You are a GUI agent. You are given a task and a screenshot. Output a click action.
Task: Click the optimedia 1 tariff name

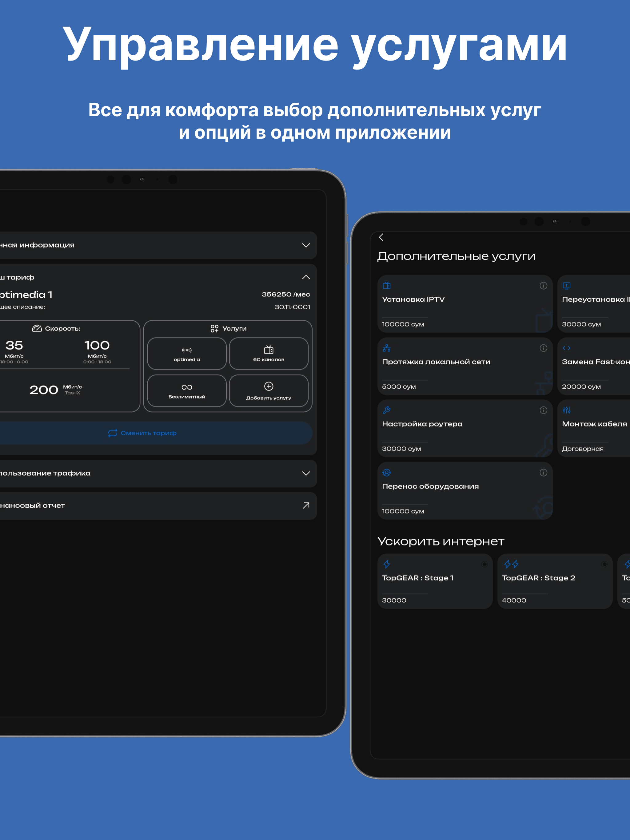click(x=26, y=295)
